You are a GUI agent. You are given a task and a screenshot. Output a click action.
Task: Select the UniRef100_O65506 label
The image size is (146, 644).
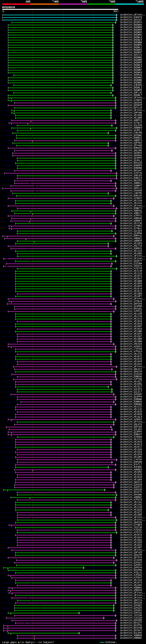[131, 75]
